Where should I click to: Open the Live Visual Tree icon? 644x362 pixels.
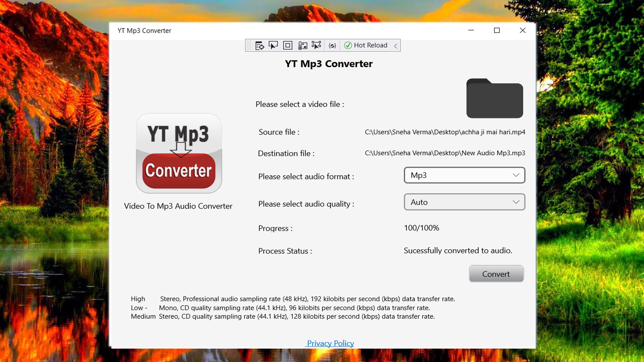pos(260,46)
